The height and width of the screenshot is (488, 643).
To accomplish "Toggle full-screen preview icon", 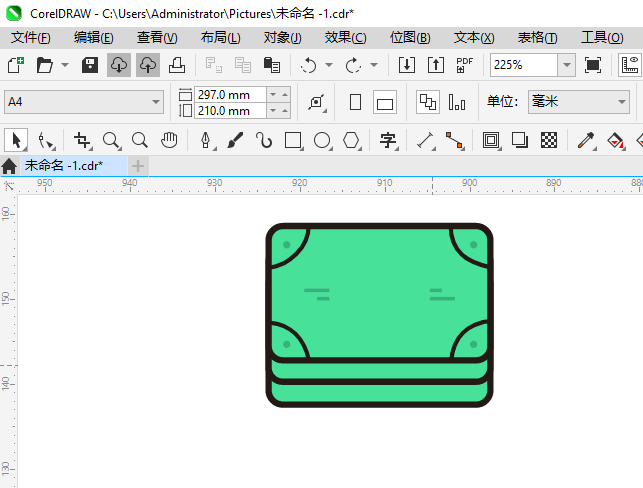I will click(x=593, y=65).
